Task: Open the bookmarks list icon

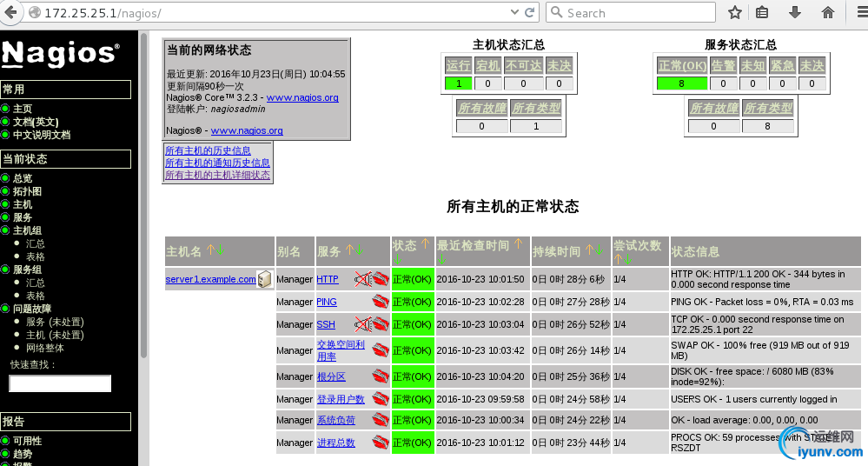Action: (762, 13)
